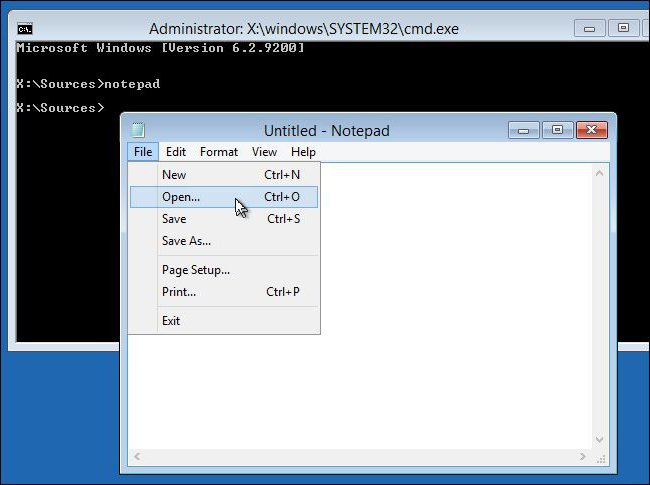Click the Notepad vertical scrollbar up arrow

pyautogui.click(x=599, y=173)
